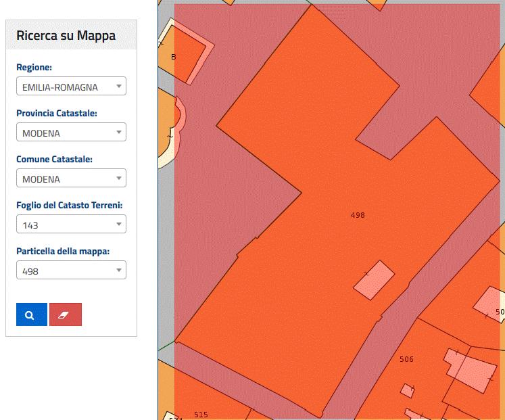Click the Foglio del Catasto Terreni label
The image size is (505, 420).
click(x=69, y=205)
